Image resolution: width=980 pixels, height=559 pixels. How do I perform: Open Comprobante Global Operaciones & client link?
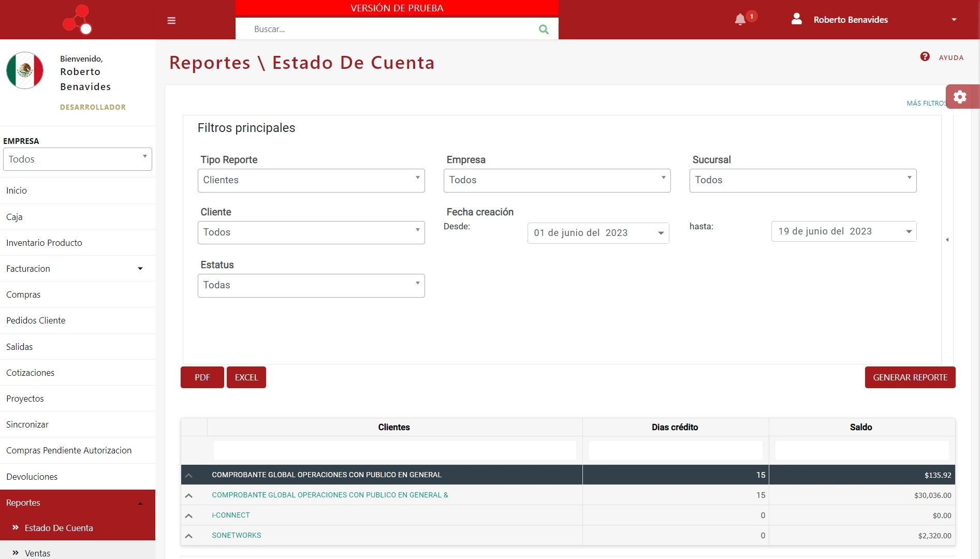click(x=330, y=495)
